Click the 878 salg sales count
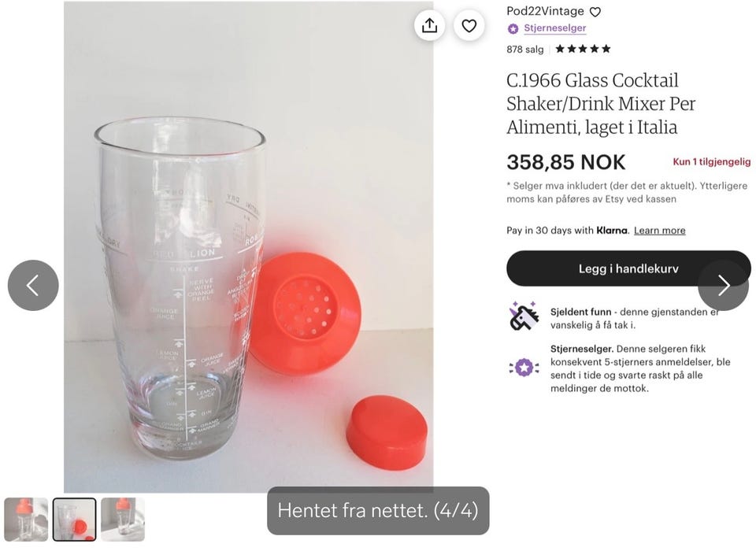This screenshot has height=551, width=756. 525,49
